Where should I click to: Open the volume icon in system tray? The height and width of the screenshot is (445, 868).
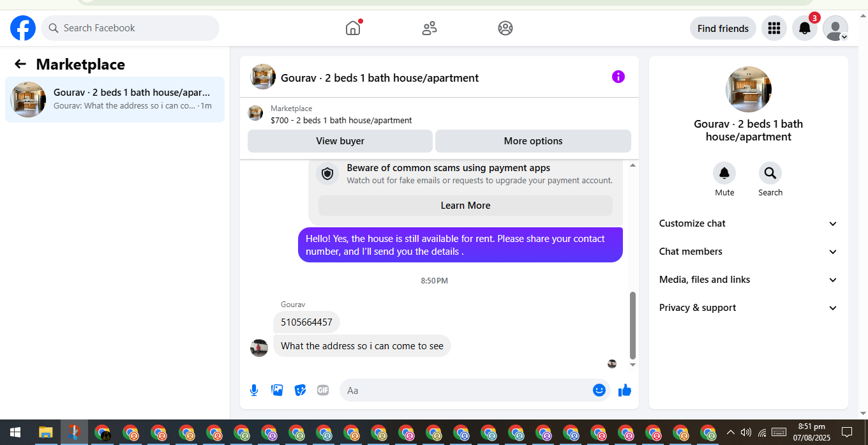[x=745, y=432]
